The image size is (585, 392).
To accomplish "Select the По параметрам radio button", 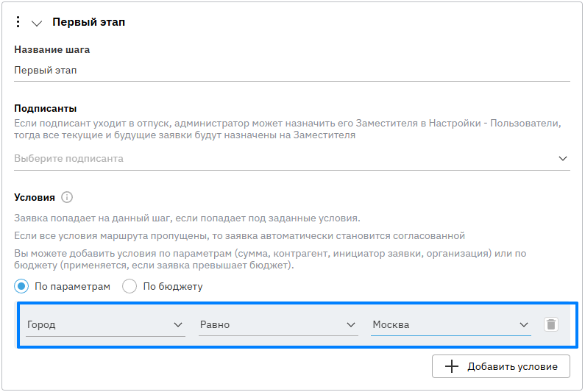I will [x=21, y=286].
